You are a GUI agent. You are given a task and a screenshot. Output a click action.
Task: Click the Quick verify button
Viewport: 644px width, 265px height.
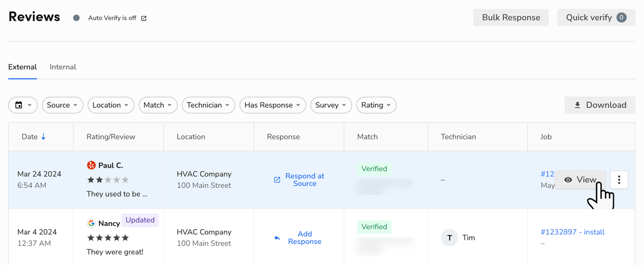click(x=596, y=18)
